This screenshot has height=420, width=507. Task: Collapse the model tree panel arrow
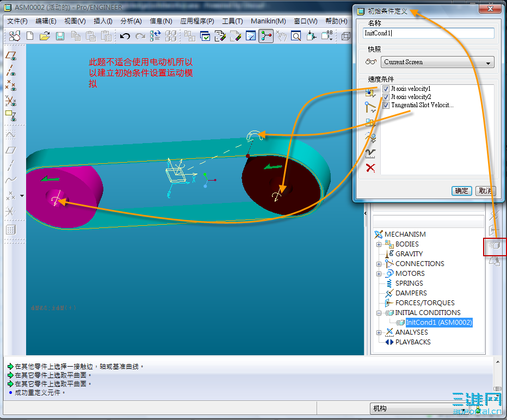366,213
